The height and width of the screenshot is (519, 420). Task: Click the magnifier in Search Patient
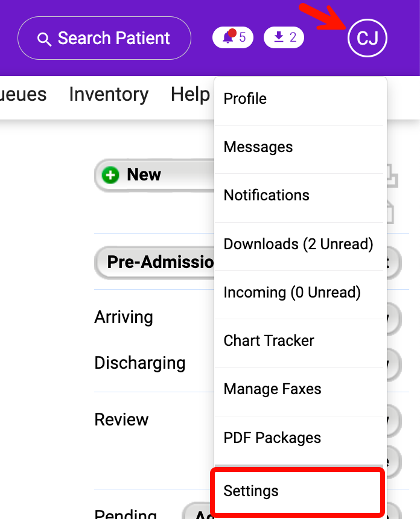[x=44, y=39]
